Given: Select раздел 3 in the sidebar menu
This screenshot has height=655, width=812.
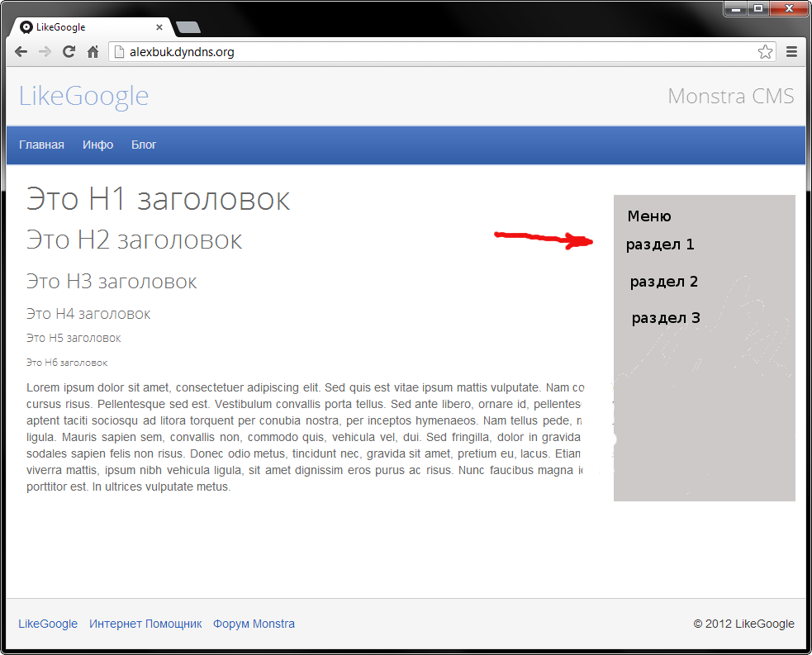Looking at the screenshot, I should pos(666,318).
